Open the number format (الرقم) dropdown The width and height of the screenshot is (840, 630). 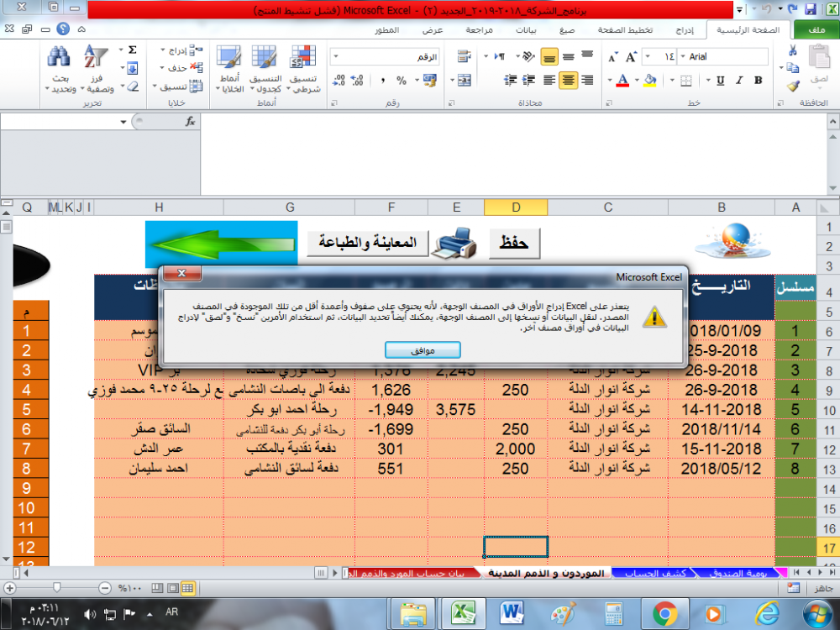pos(336,57)
